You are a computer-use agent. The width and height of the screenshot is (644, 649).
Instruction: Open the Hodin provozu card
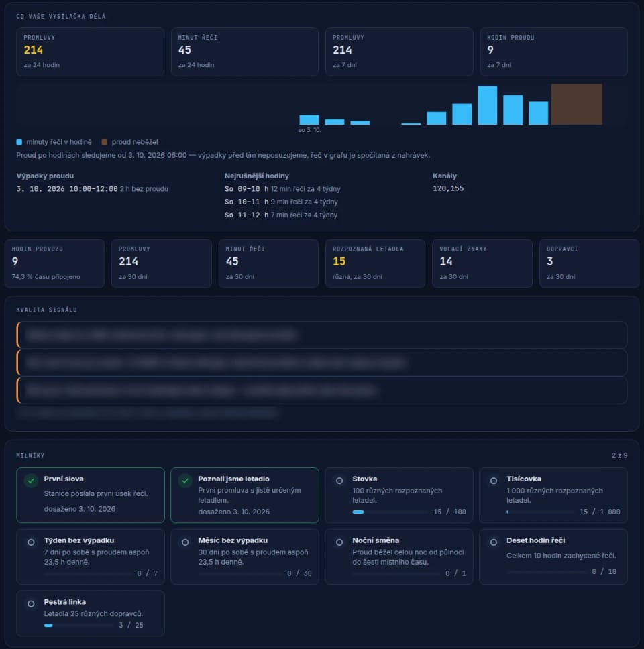[54, 263]
